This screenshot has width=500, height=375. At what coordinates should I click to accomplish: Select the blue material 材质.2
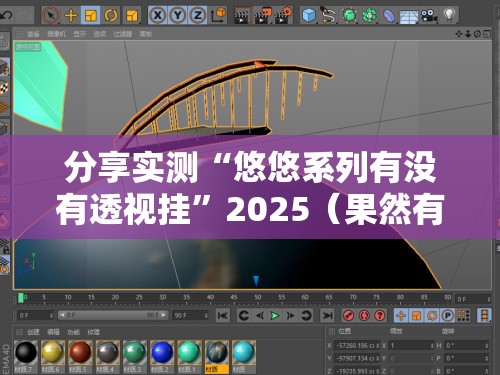click(x=162, y=356)
